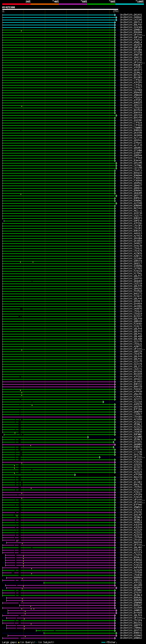Image resolution: width=146 pixels, height=644 pixels.
Task: Click UniRef100_Q19AL0 label
Action: tap(131, 72)
